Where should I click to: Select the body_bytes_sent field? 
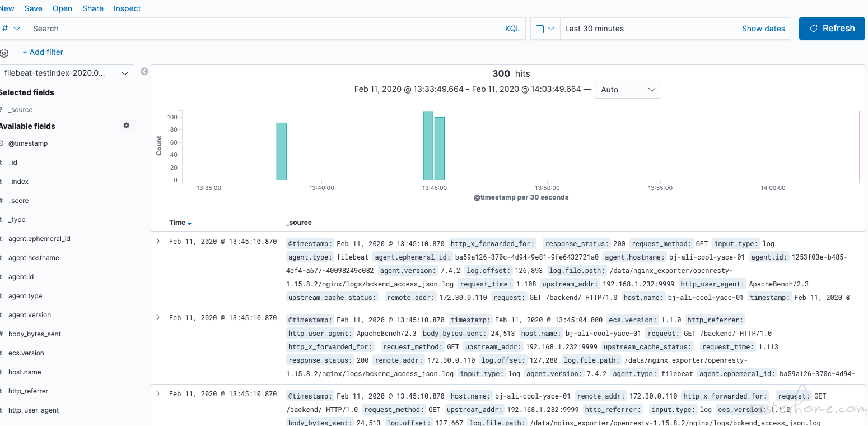(x=35, y=334)
